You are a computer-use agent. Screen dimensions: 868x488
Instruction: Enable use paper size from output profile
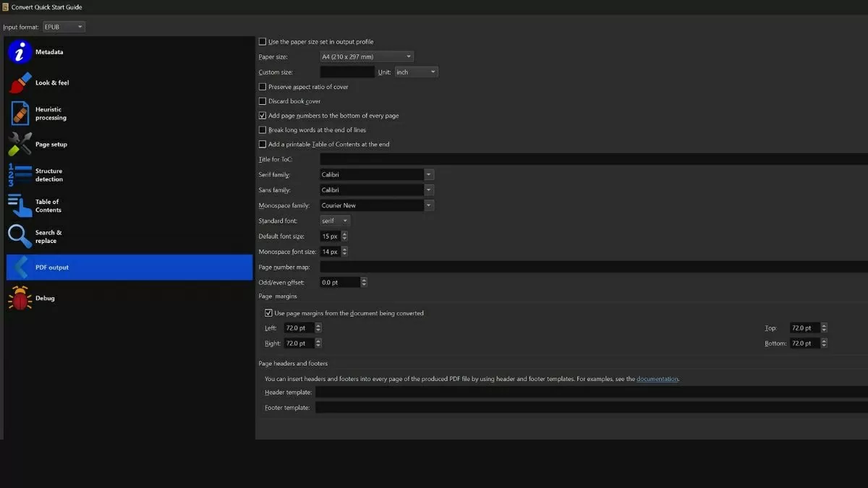pyautogui.click(x=263, y=42)
